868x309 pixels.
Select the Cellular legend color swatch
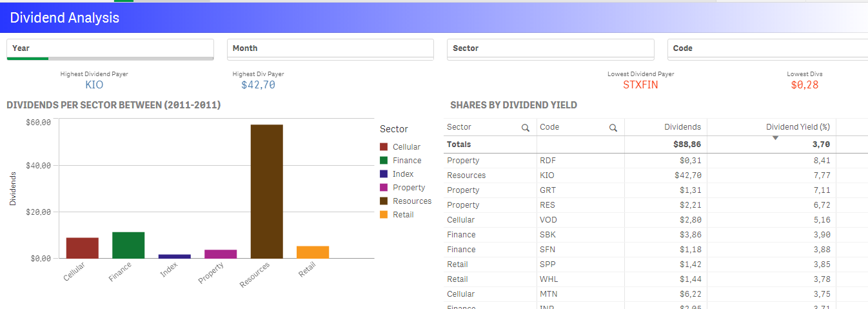384,147
